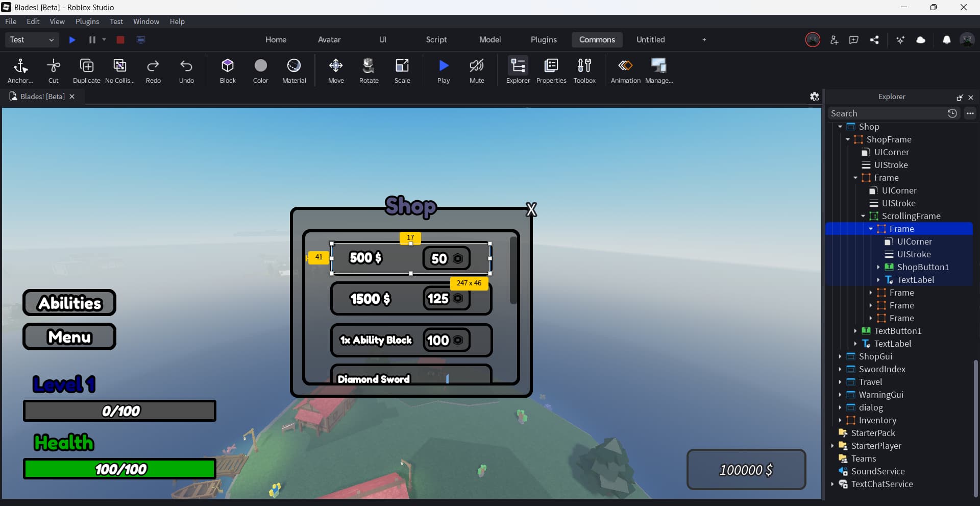Image resolution: width=980 pixels, height=506 pixels.
Task: Click inside the Explorer search field
Action: pos(888,113)
